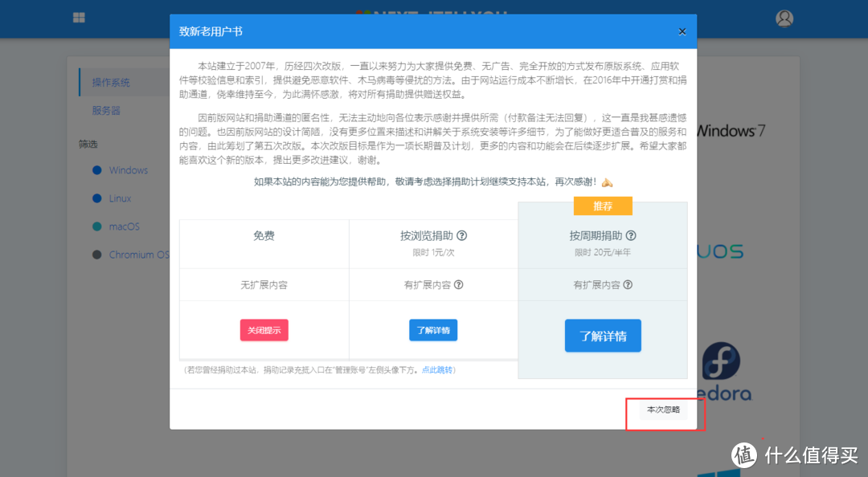Click the 推荐 badge
868x477 pixels.
pyautogui.click(x=603, y=206)
